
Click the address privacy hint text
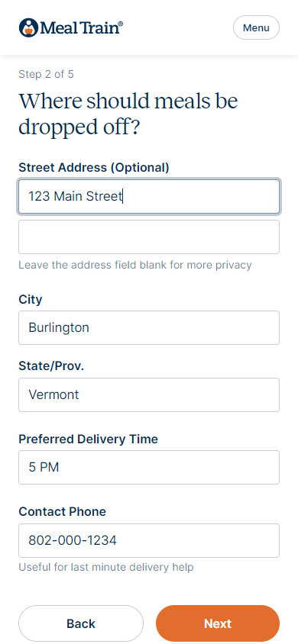pos(135,265)
